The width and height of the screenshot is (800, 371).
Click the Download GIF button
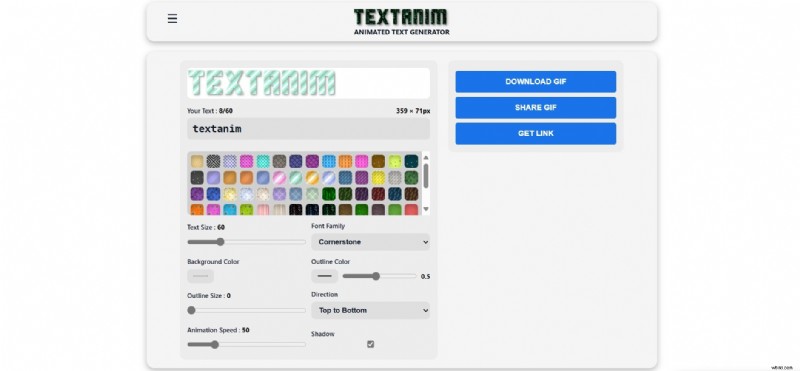pyautogui.click(x=536, y=82)
